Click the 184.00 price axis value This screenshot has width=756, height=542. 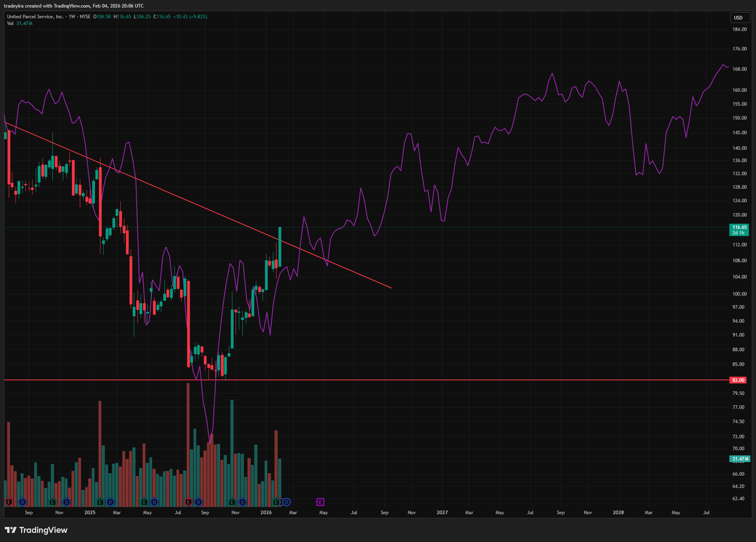coord(739,30)
